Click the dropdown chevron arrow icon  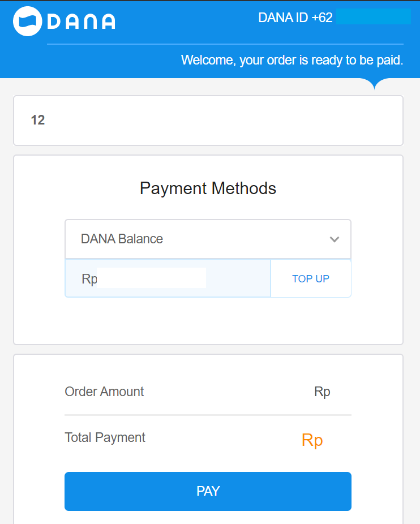click(x=335, y=239)
